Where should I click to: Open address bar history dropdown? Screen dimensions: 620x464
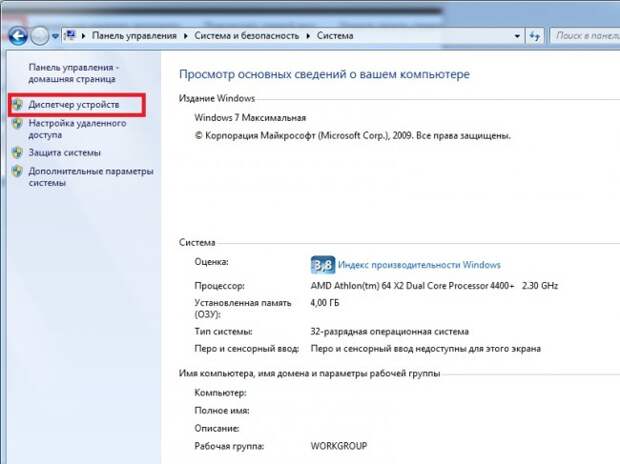pyautogui.click(x=517, y=36)
